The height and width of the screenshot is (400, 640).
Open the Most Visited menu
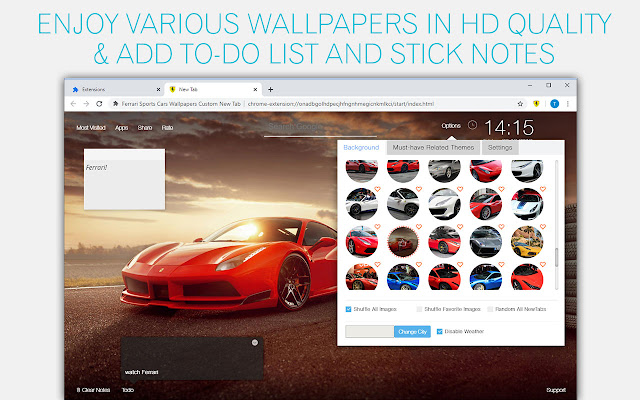[x=91, y=128]
